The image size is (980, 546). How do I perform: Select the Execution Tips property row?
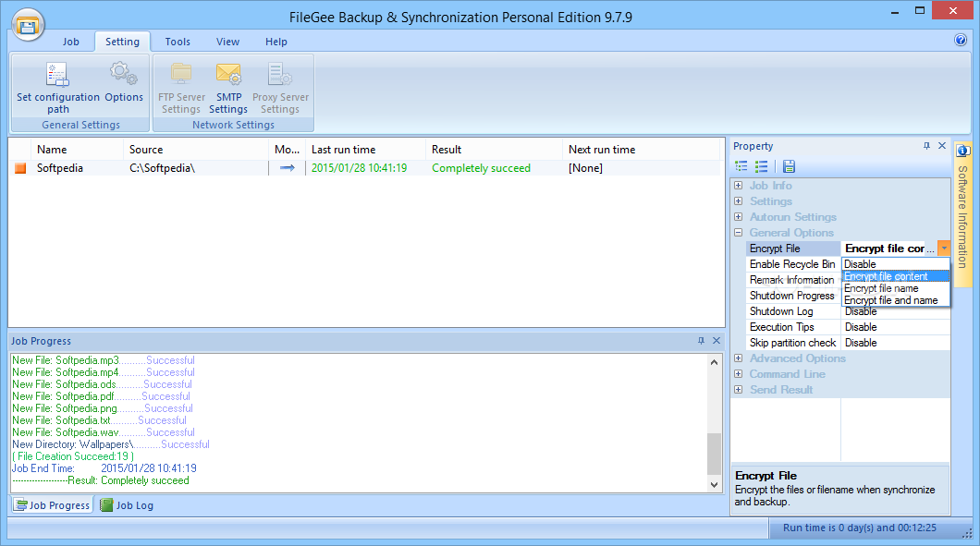pos(848,327)
